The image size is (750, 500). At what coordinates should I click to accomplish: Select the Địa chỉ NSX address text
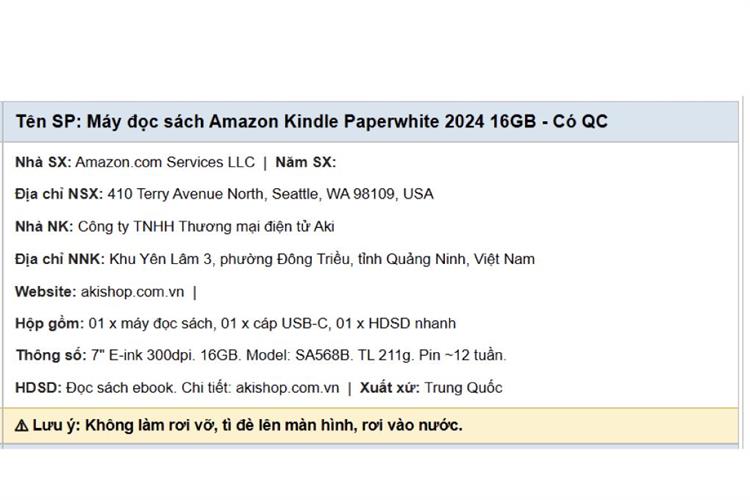(271, 194)
